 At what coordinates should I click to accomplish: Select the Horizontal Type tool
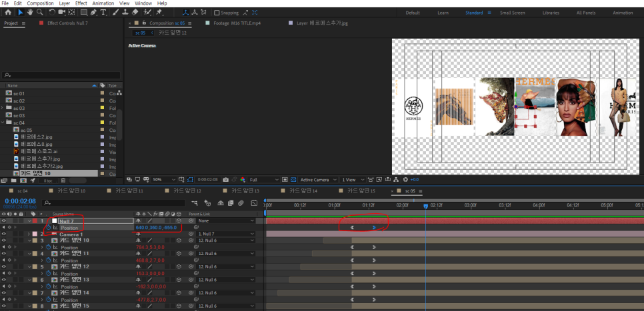tap(103, 12)
